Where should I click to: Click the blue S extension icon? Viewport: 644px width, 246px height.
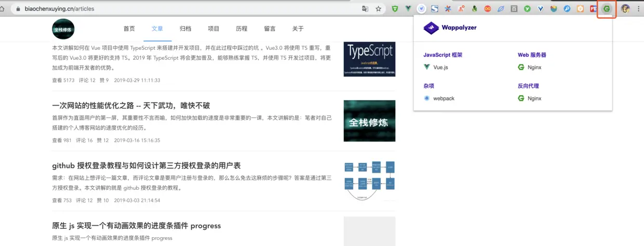(435, 9)
